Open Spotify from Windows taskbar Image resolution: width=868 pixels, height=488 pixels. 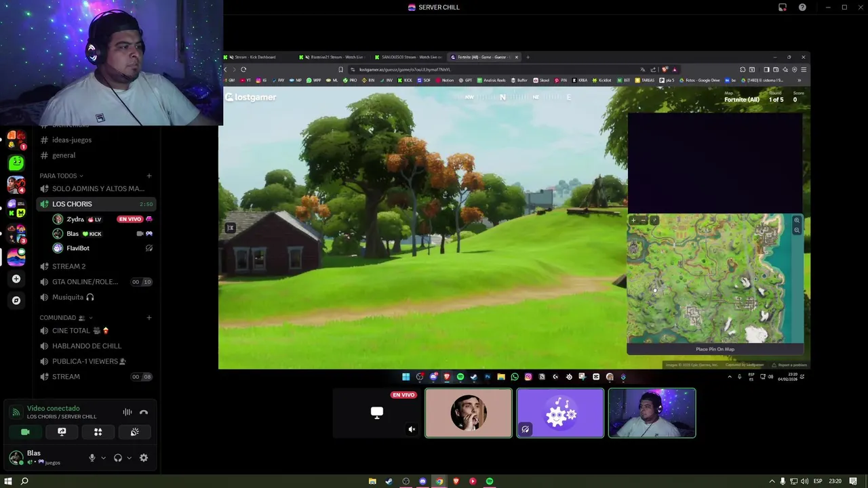pos(490,481)
